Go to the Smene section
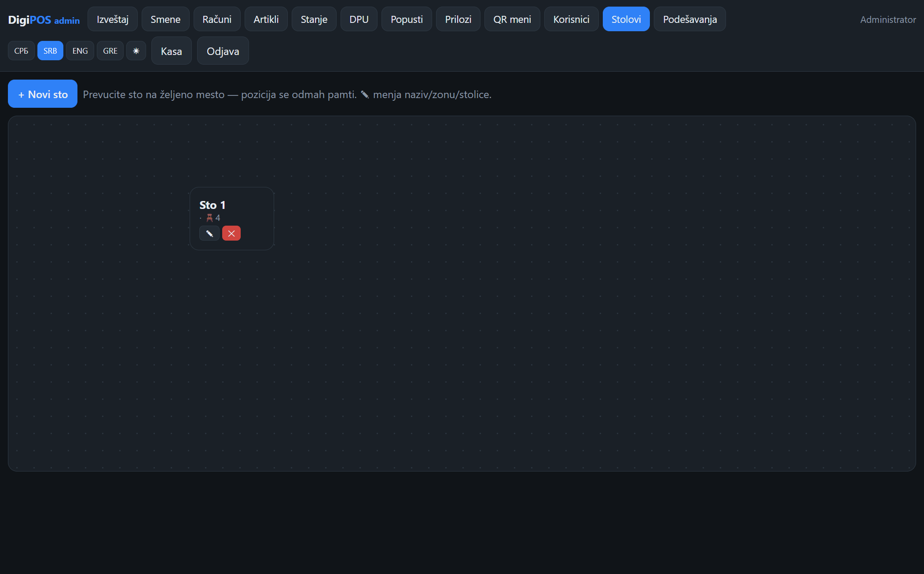Image resolution: width=924 pixels, height=574 pixels. point(165,19)
